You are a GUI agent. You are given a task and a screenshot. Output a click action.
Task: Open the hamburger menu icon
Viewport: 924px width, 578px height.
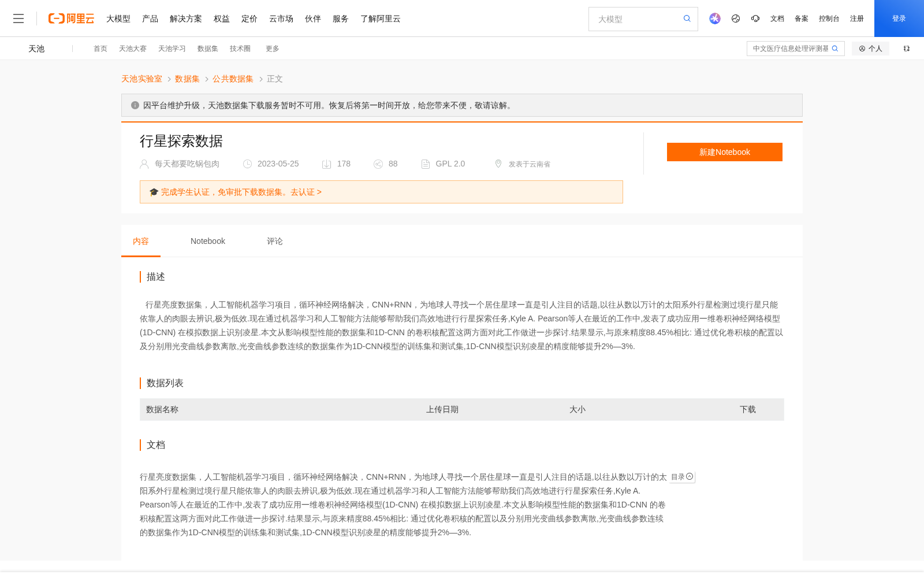click(18, 18)
